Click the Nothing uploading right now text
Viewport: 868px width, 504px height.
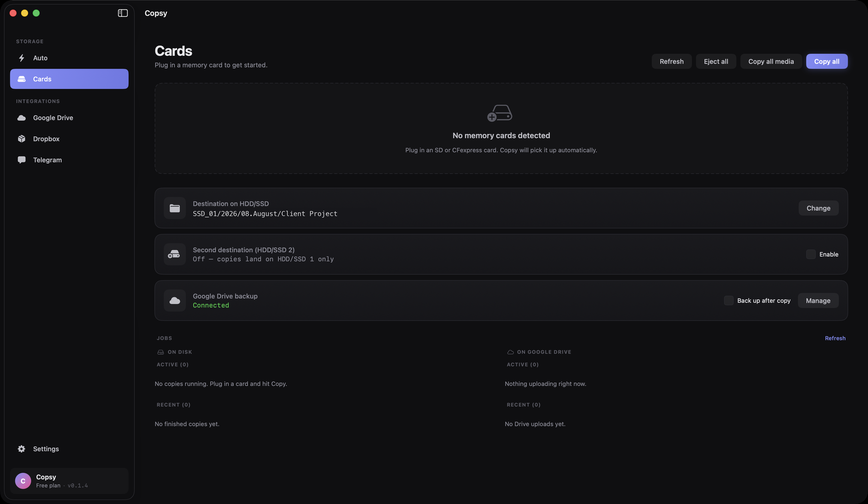click(x=545, y=384)
